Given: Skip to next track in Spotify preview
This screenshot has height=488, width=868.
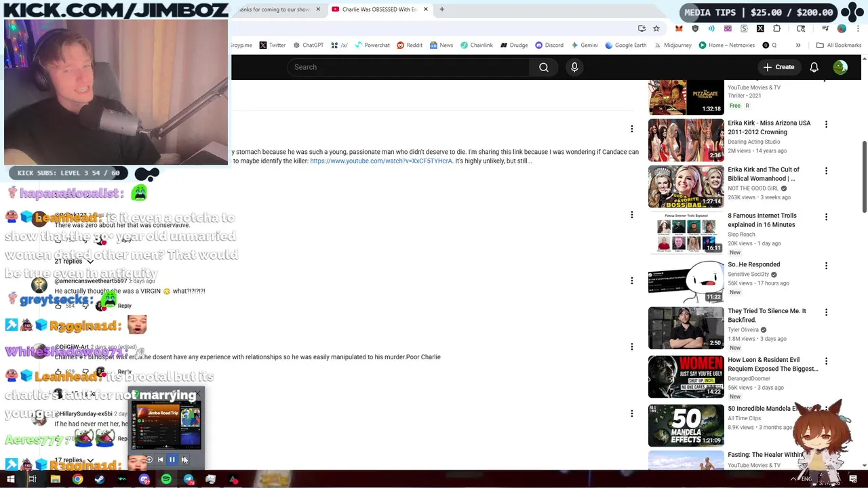Looking at the screenshot, I should click(x=184, y=460).
